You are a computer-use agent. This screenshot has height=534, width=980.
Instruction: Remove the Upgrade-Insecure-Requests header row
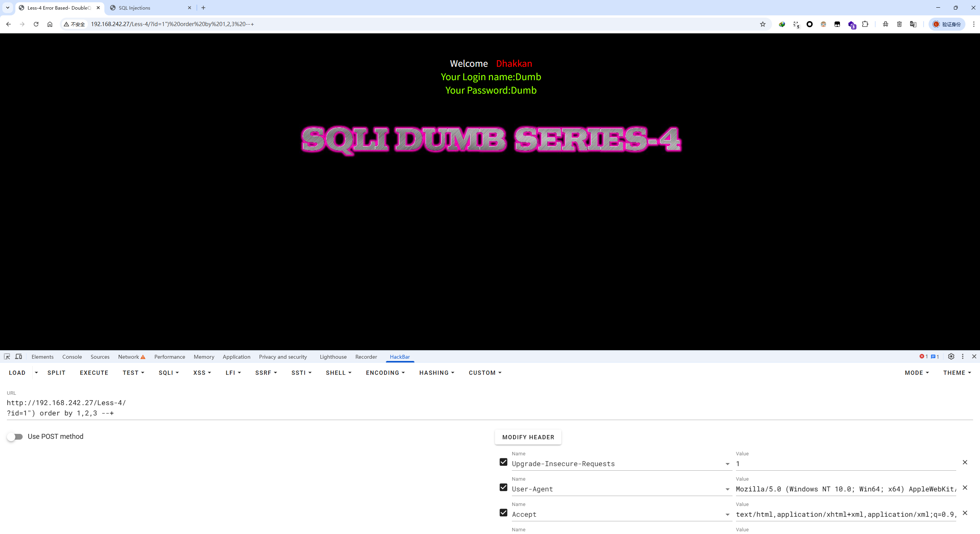[x=965, y=462]
